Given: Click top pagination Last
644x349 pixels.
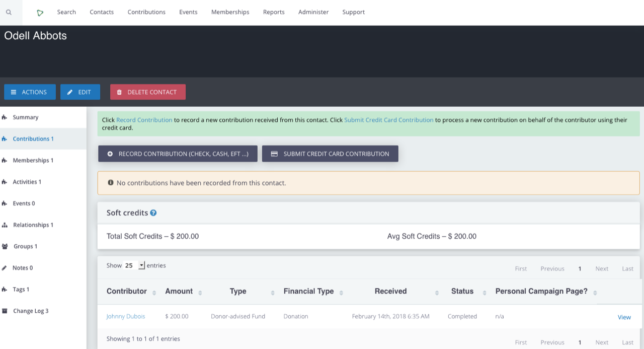Looking at the screenshot, I should [x=627, y=269].
